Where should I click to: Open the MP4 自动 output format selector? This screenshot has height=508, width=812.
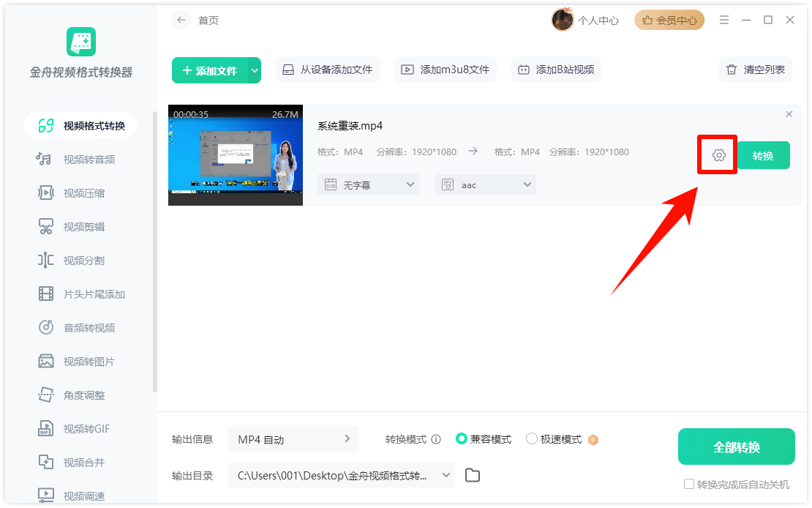click(293, 438)
